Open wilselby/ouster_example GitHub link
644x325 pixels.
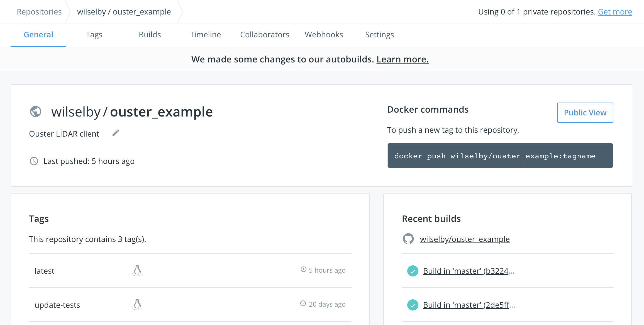[x=465, y=239]
